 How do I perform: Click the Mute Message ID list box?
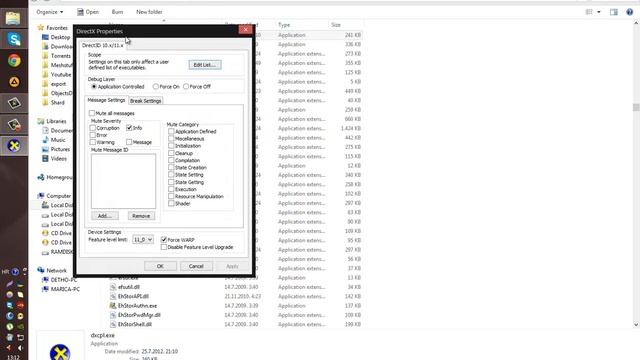[x=123, y=181]
